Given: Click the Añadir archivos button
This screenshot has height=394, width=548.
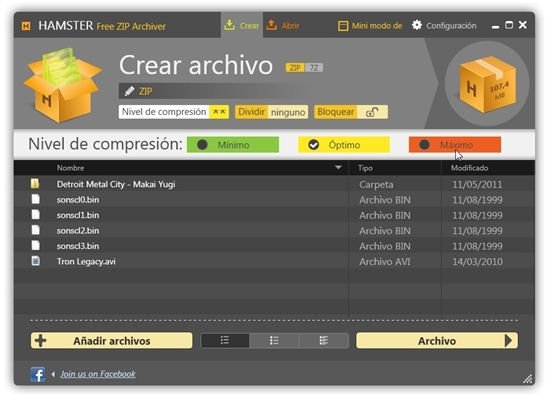Looking at the screenshot, I should [x=111, y=341].
